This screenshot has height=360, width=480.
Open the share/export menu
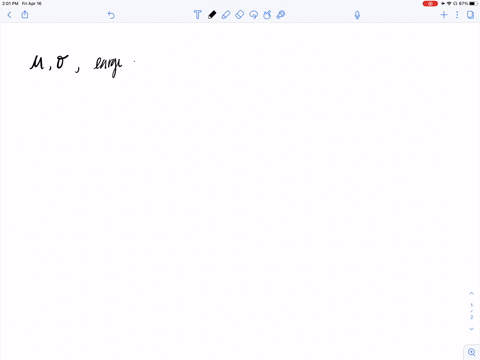(x=25, y=14)
